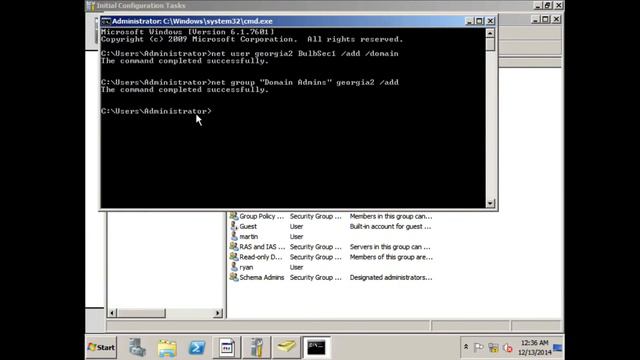Show hidden system tray icons

point(466,347)
